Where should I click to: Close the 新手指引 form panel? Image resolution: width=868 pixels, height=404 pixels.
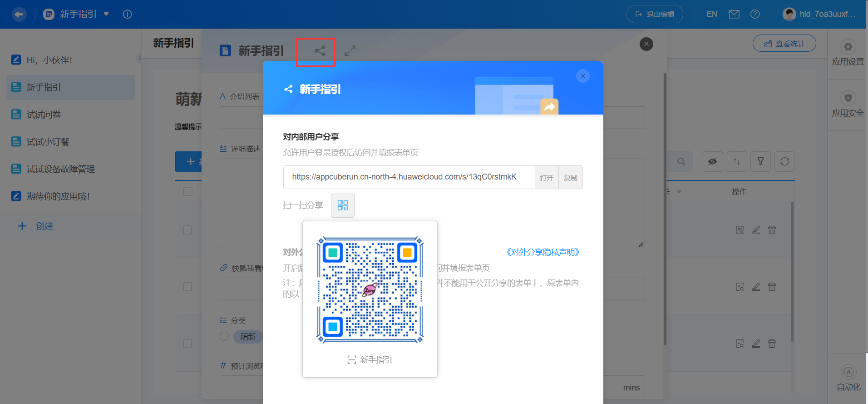pyautogui.click(x=646, y=44)
